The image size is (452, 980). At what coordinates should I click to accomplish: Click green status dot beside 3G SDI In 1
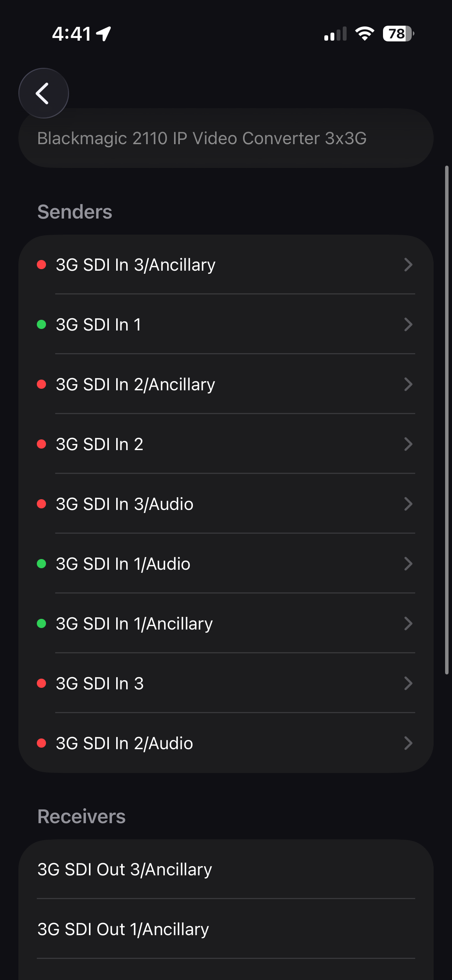click(41, 324)
